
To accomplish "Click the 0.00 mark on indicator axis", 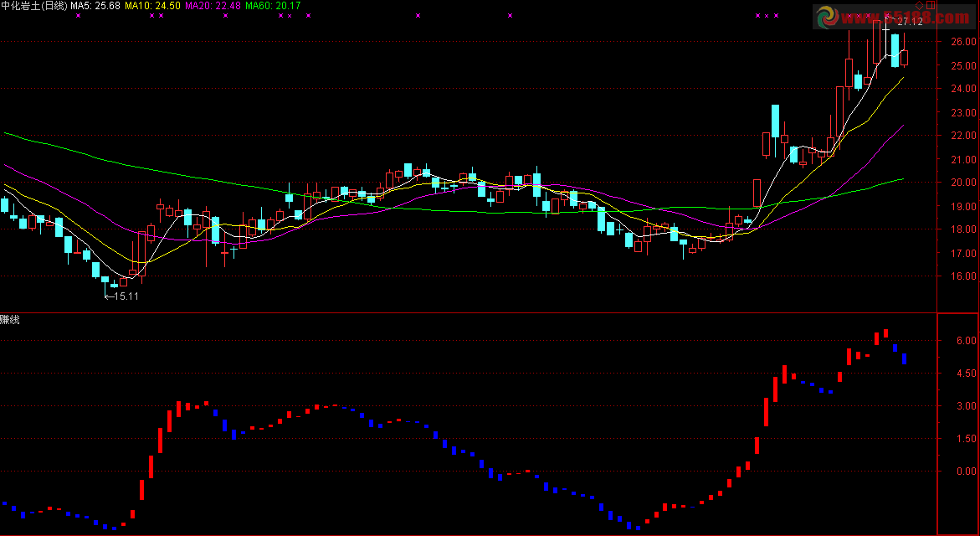I will pyautogui.click(x=962, y=471).
